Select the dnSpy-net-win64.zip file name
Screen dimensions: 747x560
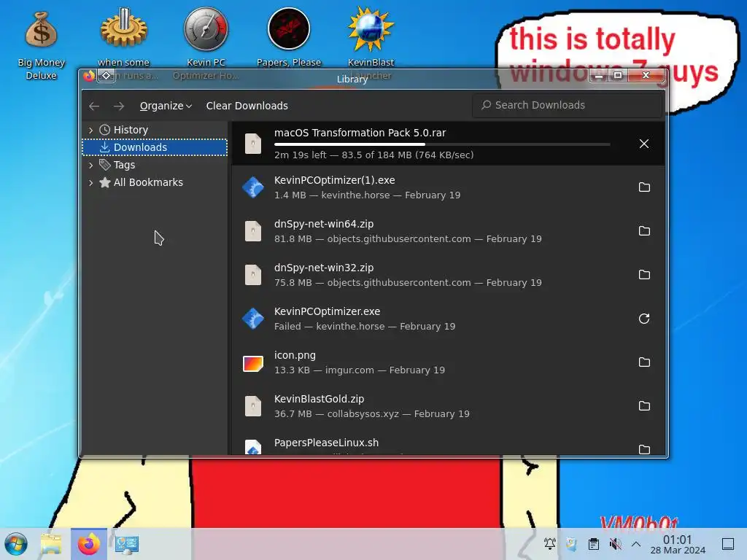pos(324,224)
